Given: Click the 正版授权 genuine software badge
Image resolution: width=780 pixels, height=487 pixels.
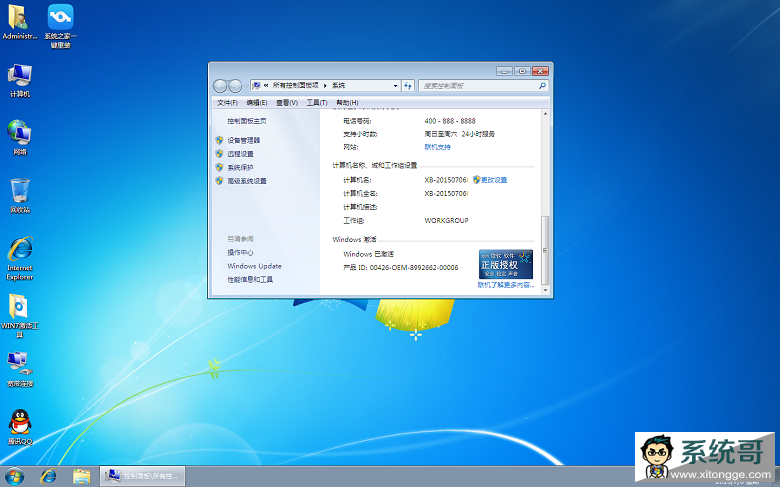Looking at the screenshot, I should point(506,264).
